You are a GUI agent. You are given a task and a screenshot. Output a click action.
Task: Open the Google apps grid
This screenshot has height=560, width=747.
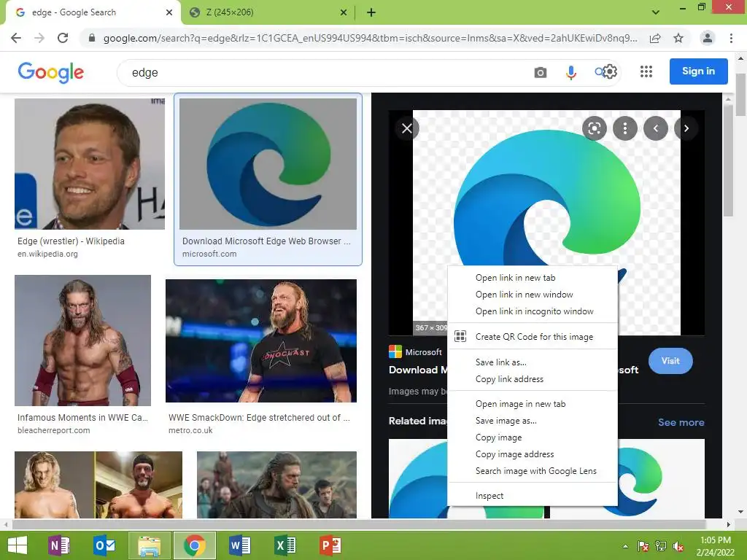pyautogui.click(x=646, y=71)
